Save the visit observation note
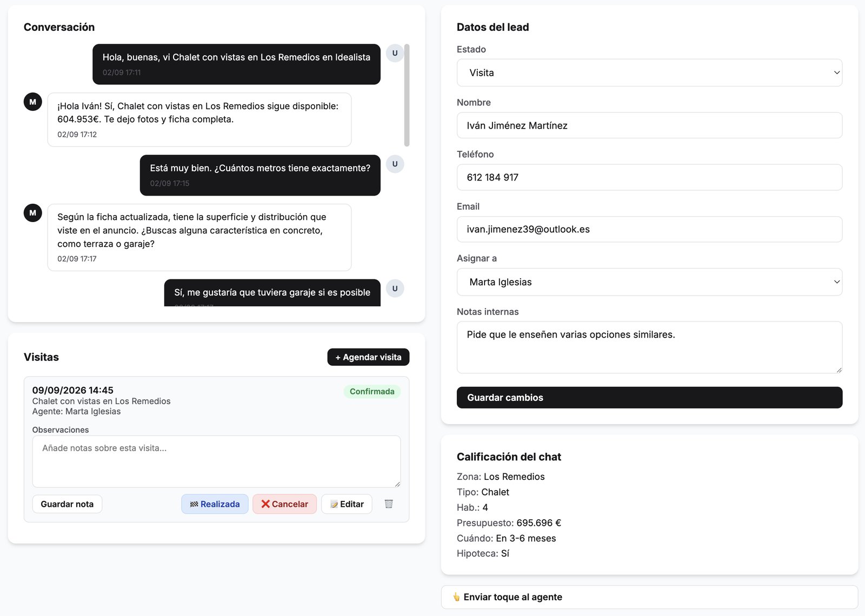 [67, 504]
